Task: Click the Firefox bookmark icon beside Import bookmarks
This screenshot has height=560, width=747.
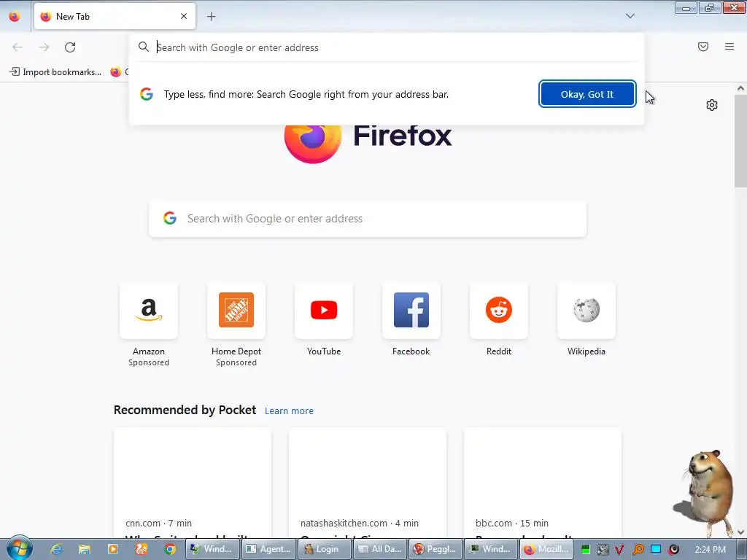Action: coord(116,72)
